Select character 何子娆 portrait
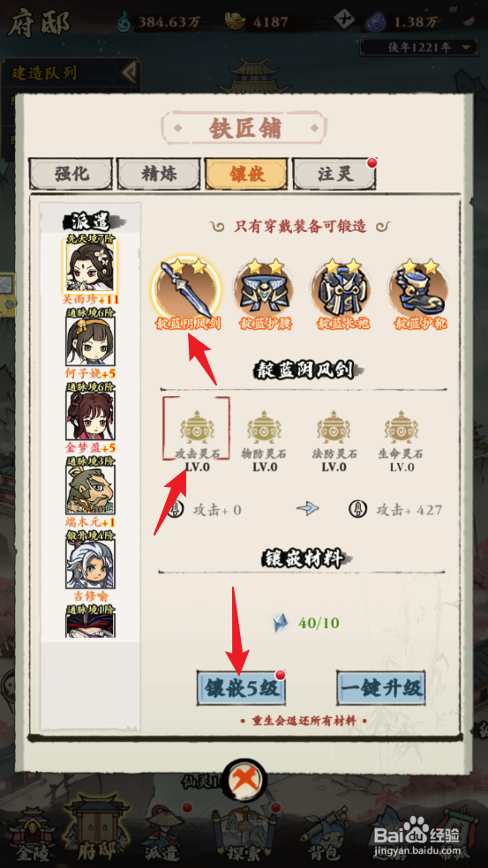The width and height of the screenshot is (488, 868). (x=90, y=340)
